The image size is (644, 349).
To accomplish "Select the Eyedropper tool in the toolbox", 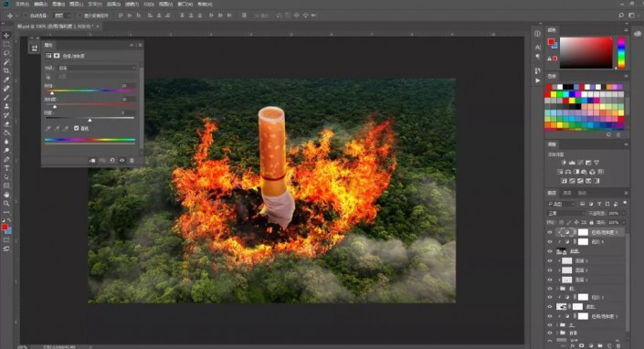I will pyautogui.click(x=6, y=79).
